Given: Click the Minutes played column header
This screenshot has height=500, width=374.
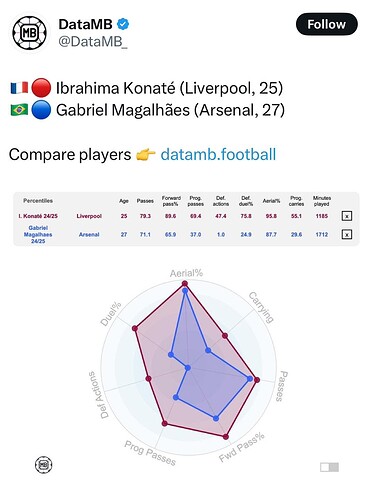Looking at the screenshot, I should 322,201.
